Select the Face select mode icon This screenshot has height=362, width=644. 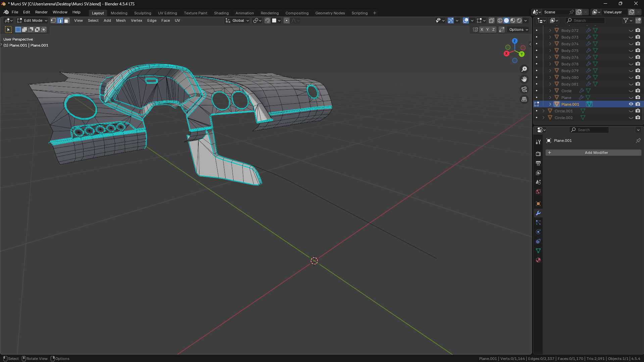[x=66, y=20]
